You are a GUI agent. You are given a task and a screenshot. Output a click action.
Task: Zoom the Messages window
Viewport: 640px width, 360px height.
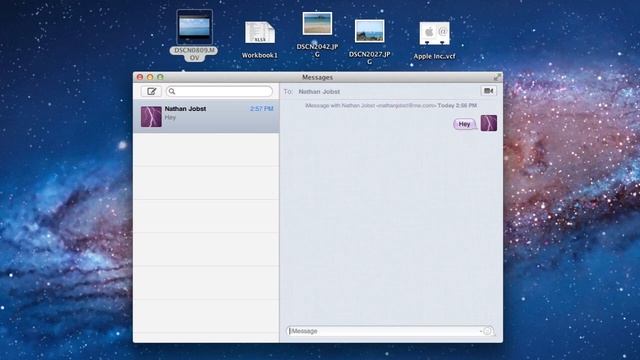[160, 77]
